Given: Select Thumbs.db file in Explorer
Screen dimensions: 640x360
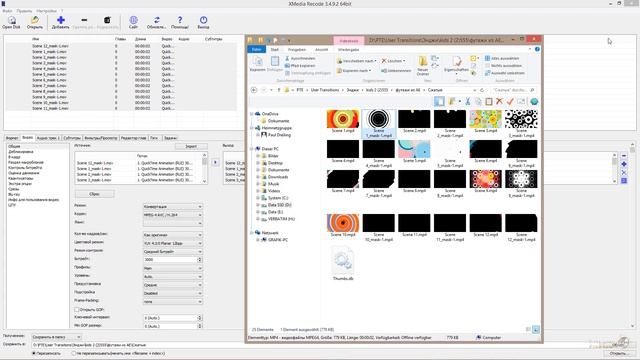Looking at the screenshot, I should 343,264.
